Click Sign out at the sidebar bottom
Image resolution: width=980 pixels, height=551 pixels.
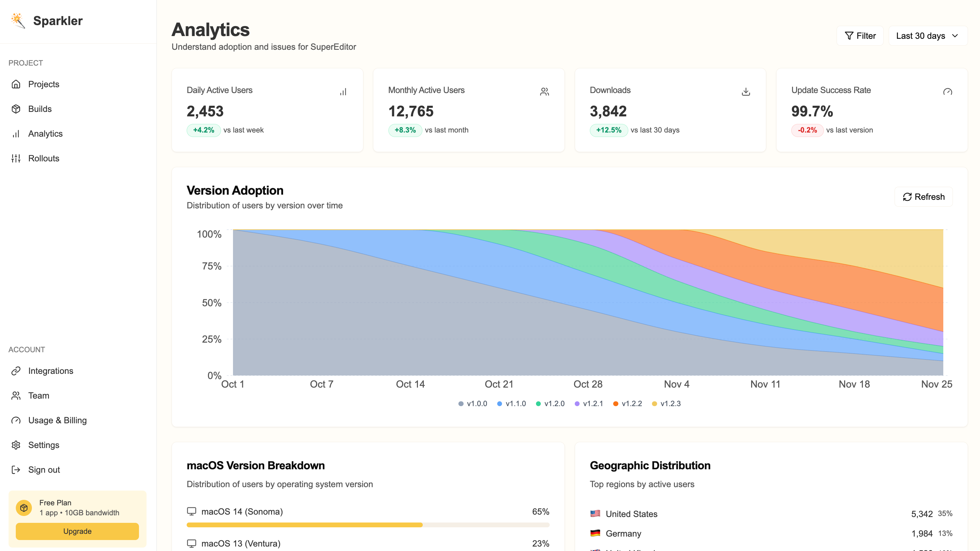click(44, 470)
